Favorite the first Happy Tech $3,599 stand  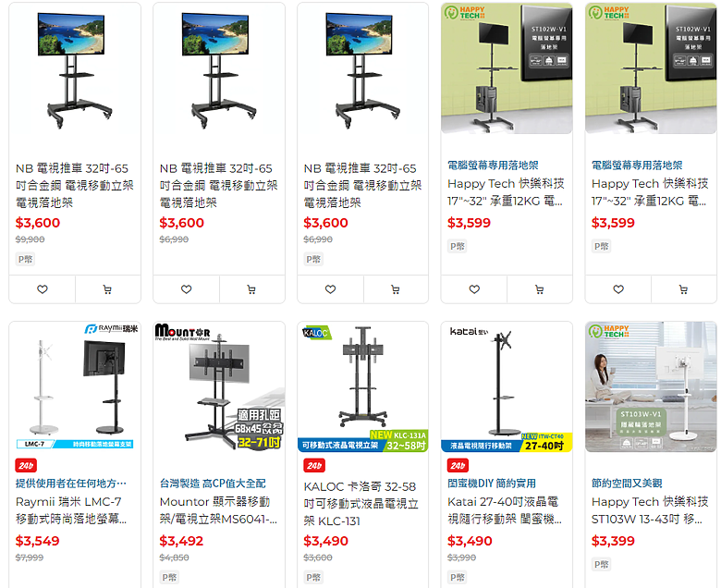(x=474, y=289)
